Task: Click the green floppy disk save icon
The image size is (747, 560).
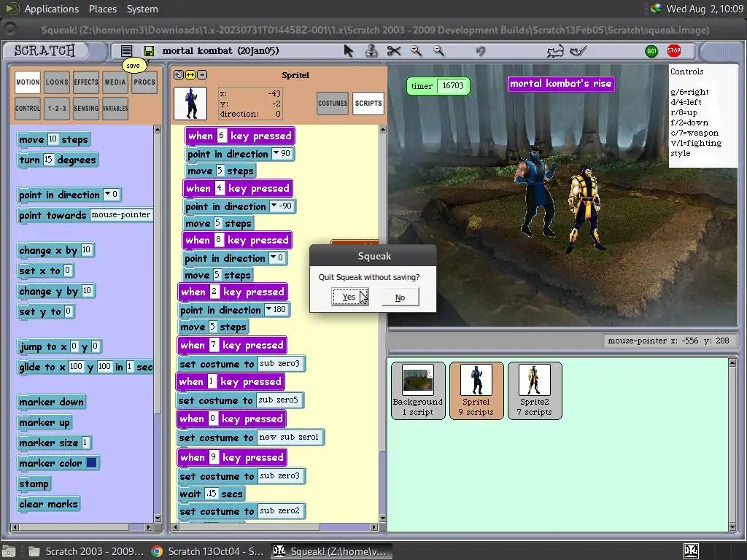Action: (149, 50)
